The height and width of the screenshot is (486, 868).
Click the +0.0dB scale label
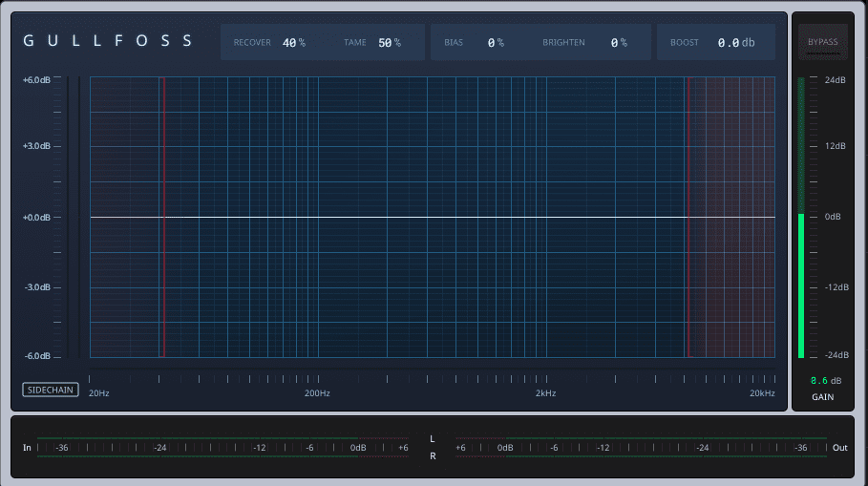coord(36,218)
